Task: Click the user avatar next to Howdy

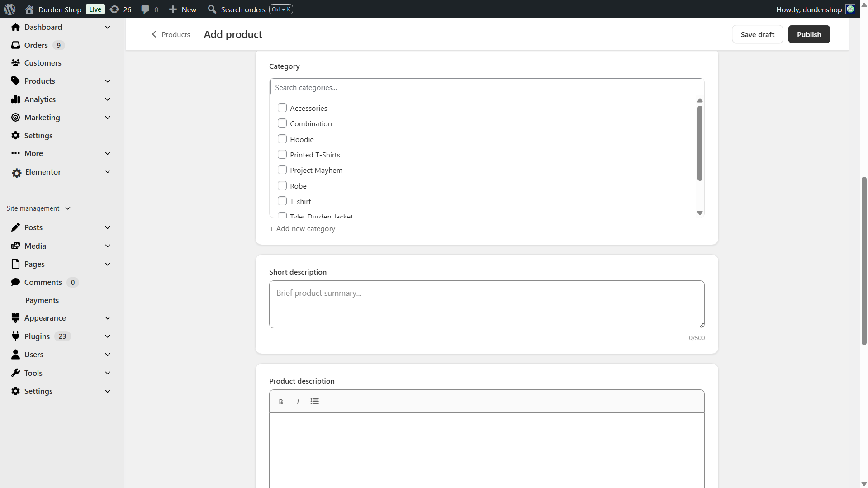Action: coord(850,9)
